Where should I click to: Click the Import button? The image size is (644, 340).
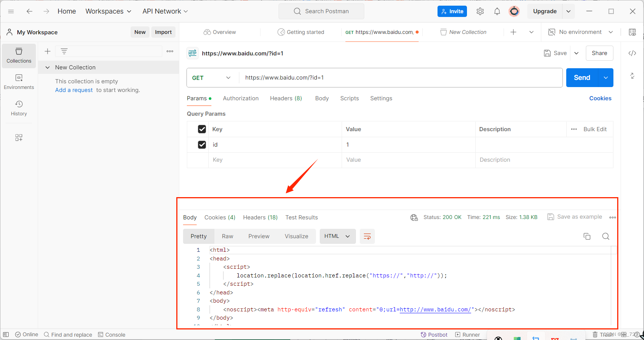(163, 32)
